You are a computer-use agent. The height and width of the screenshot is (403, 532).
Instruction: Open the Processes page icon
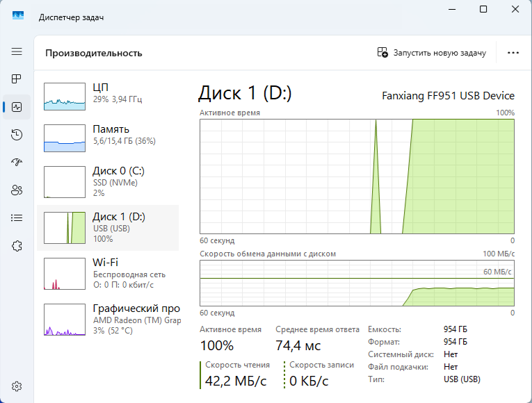click(17, 79)
